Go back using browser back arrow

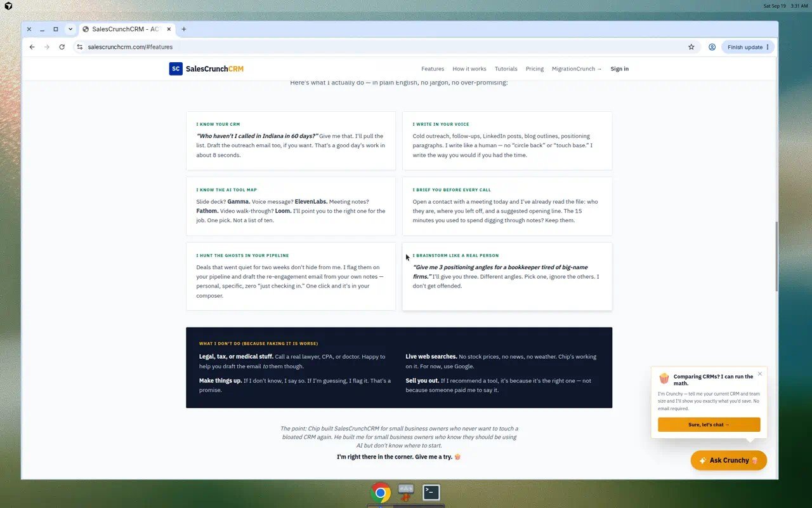(x=32, y=47)
